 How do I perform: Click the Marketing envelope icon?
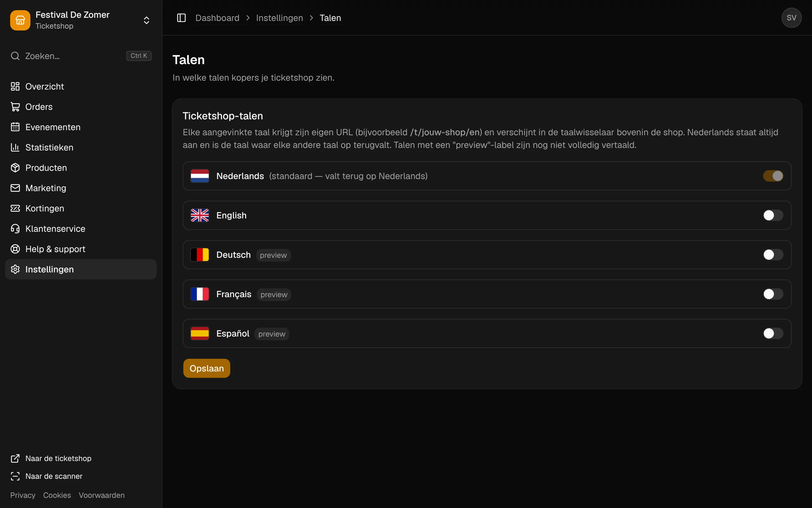click(15, 188)
